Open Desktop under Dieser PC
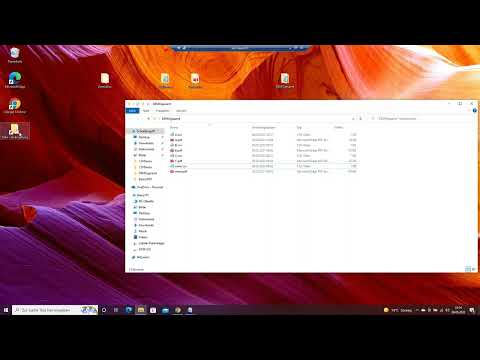 144,213
